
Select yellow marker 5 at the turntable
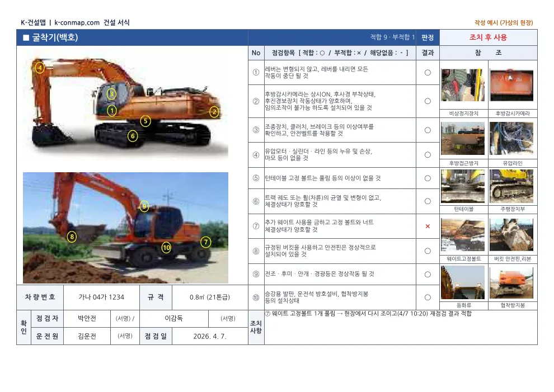(145, 121)
